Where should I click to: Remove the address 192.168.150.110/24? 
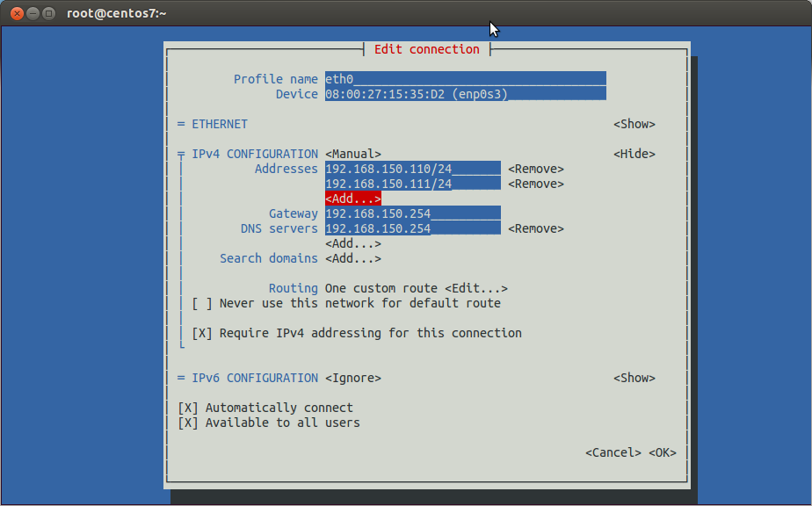pos(536,169)
